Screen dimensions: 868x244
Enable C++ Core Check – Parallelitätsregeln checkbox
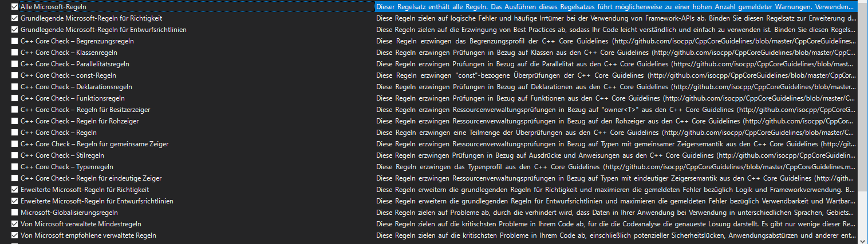click(15, 63)
